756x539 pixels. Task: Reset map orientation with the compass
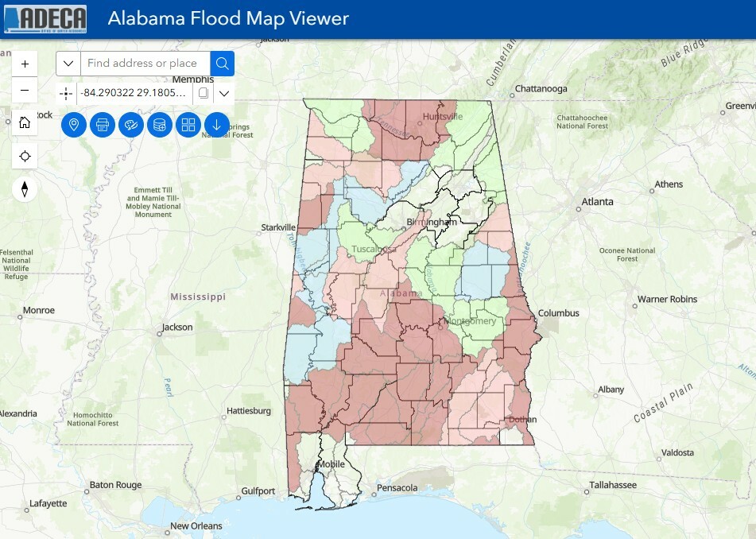(x=25, y=189)
